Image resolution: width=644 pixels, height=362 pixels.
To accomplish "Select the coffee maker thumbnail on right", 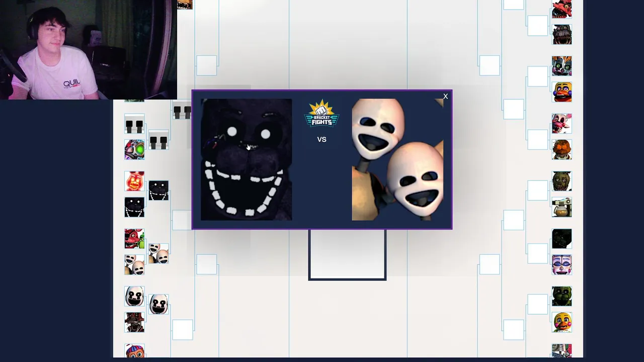I will (561, 207).
